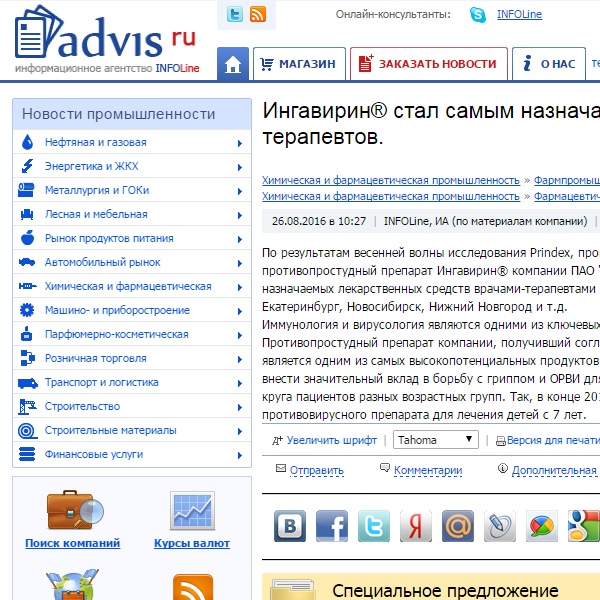Click the stack icon for Финансовые услуги

27,454
